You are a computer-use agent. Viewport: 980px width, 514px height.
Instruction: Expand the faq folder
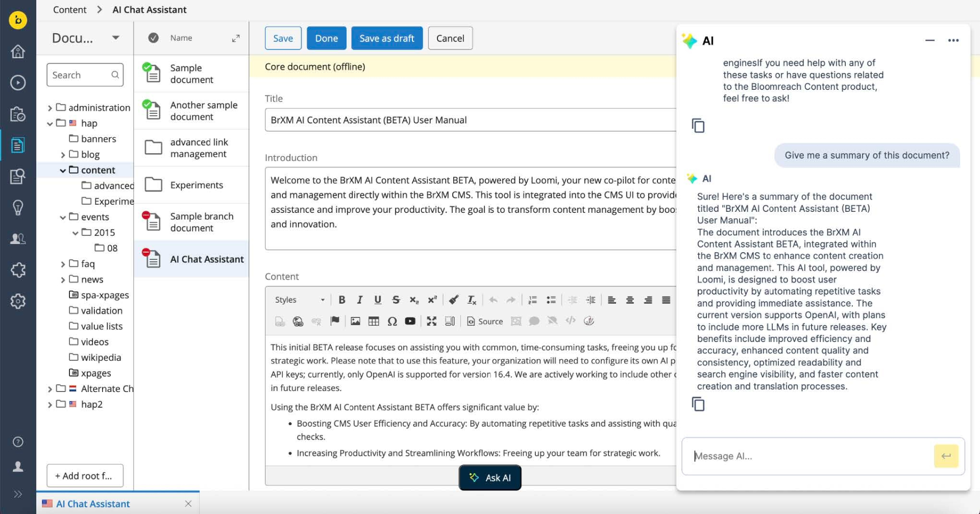tap(63, 264)
